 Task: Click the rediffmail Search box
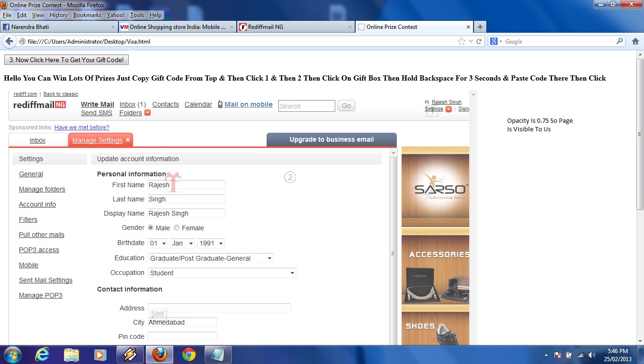tap(307, 106)
